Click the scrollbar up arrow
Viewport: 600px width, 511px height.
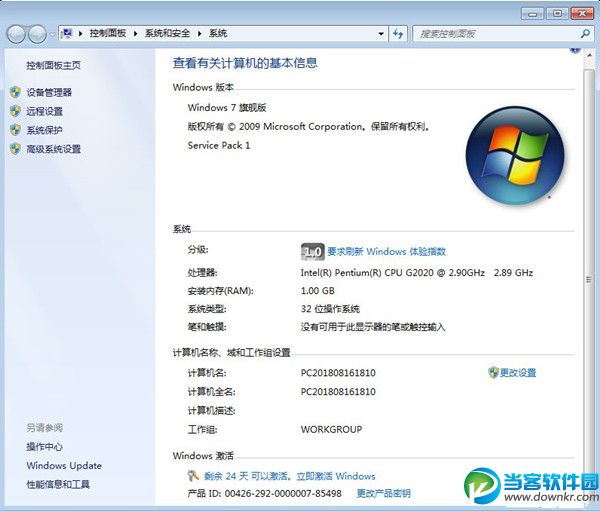click(589, 56)
